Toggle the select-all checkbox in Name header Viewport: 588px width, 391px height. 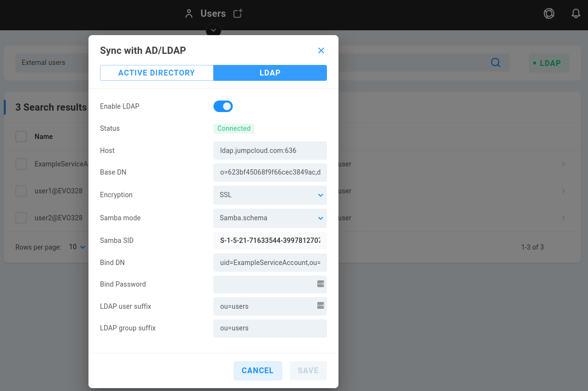click(x=21, y=137)
